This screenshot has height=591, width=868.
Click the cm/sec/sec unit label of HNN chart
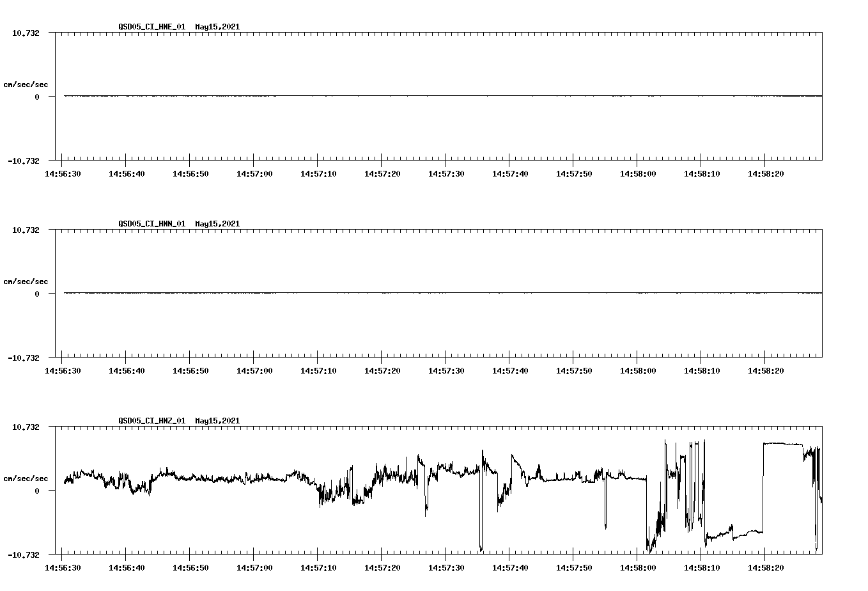click(26, 281)
